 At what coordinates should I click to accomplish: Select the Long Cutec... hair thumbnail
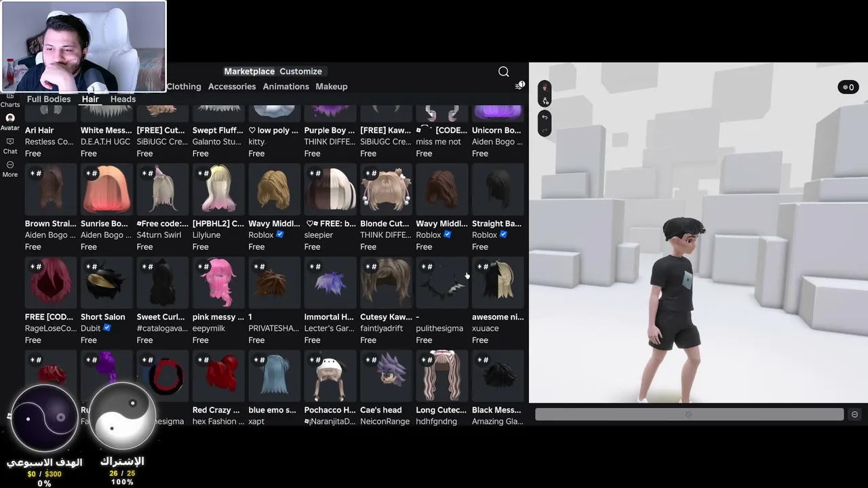pyautogui.click(x=441, y=376)
